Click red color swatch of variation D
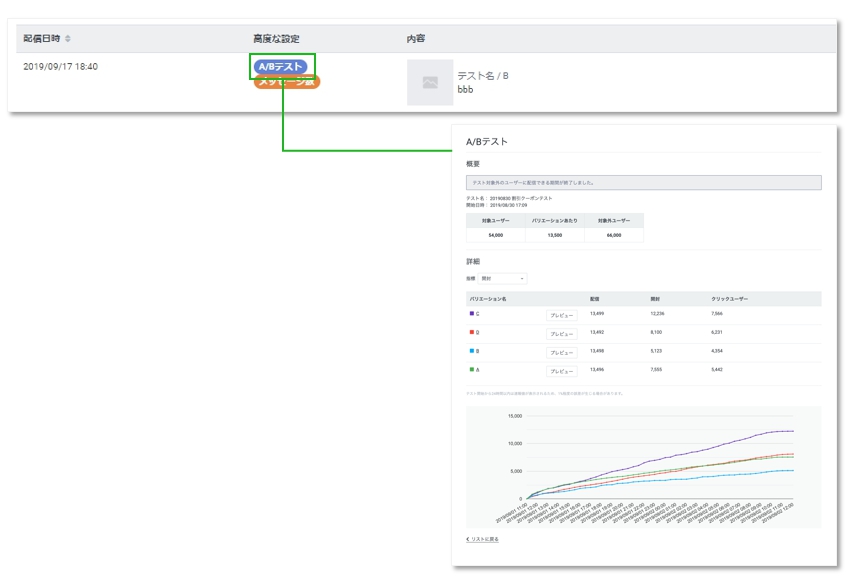This screenshot has width=852, height=586. (x=471, y=333)
